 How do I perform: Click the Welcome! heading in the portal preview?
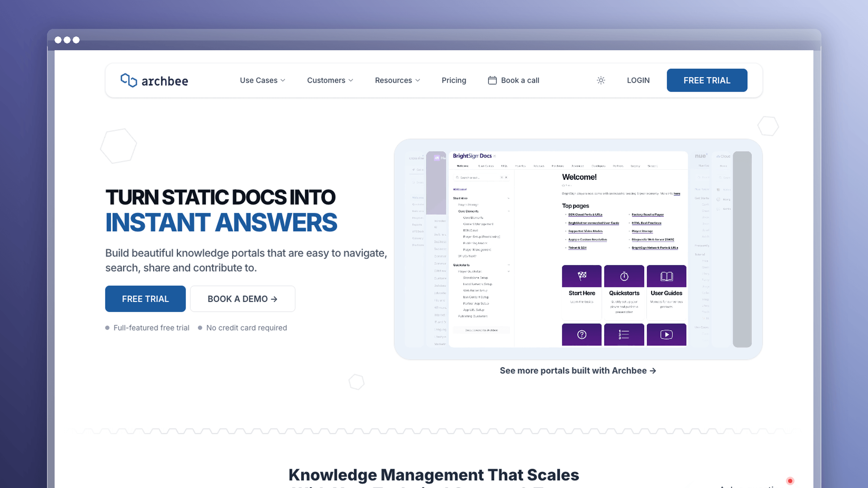click(579, 177)
